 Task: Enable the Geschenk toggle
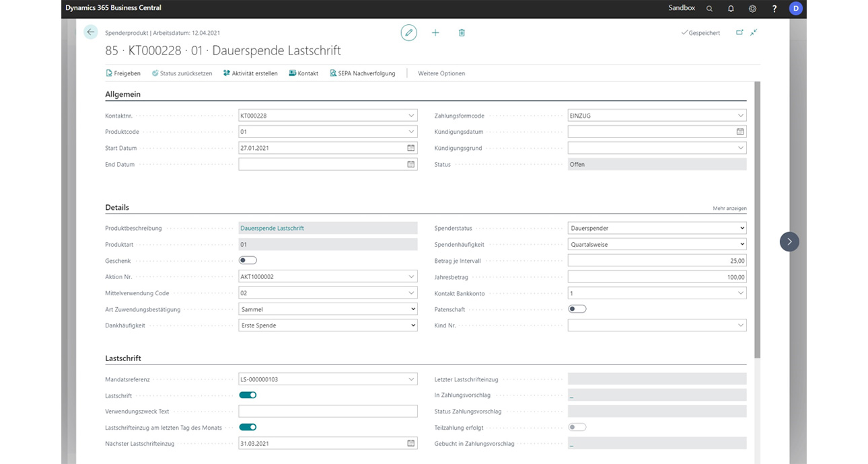coord(248,260)
